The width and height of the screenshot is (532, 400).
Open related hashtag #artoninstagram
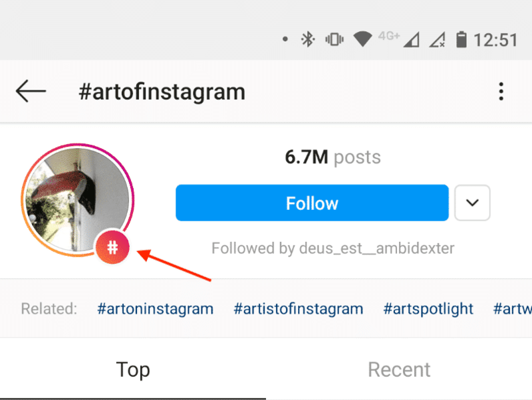pyautogui.click(x=155, y=309)
